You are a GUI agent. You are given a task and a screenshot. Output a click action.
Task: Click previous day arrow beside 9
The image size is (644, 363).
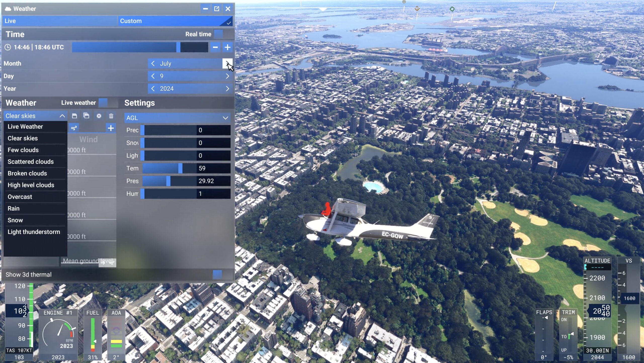pyautogui.click(x=153, y=76)
